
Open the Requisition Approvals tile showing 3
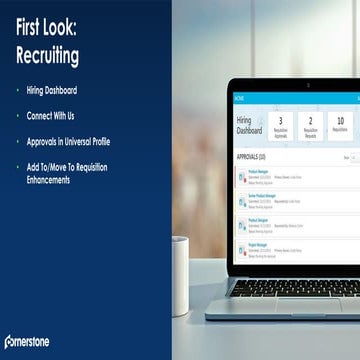tap(280, 126)
